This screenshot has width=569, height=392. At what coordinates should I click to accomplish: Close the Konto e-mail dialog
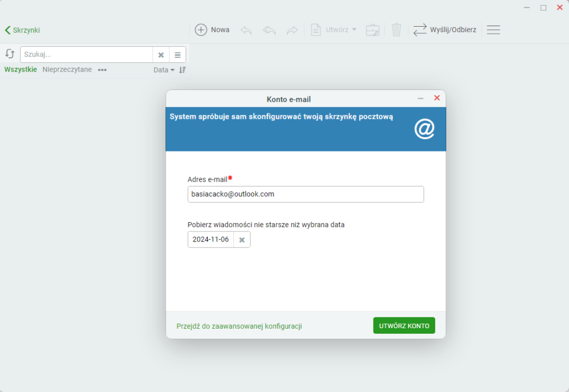coord(437,98)
